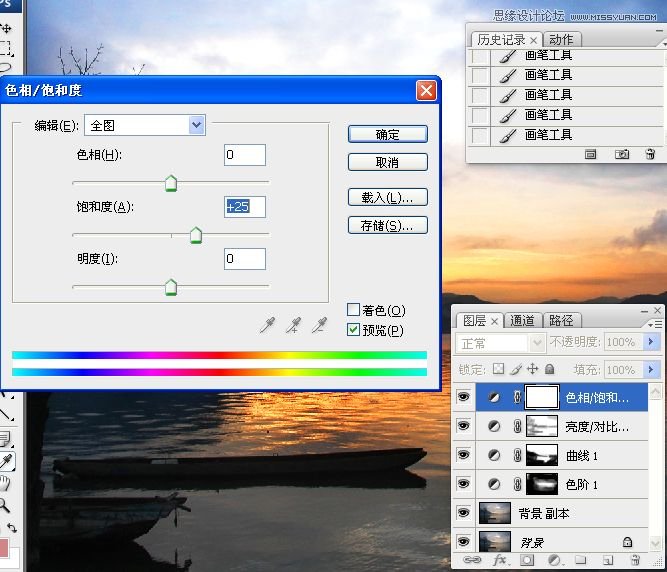The width and height of the screenshot is (667, 572).
Task: Hide the 背景 layer
Action: click(x=463, y=541)
